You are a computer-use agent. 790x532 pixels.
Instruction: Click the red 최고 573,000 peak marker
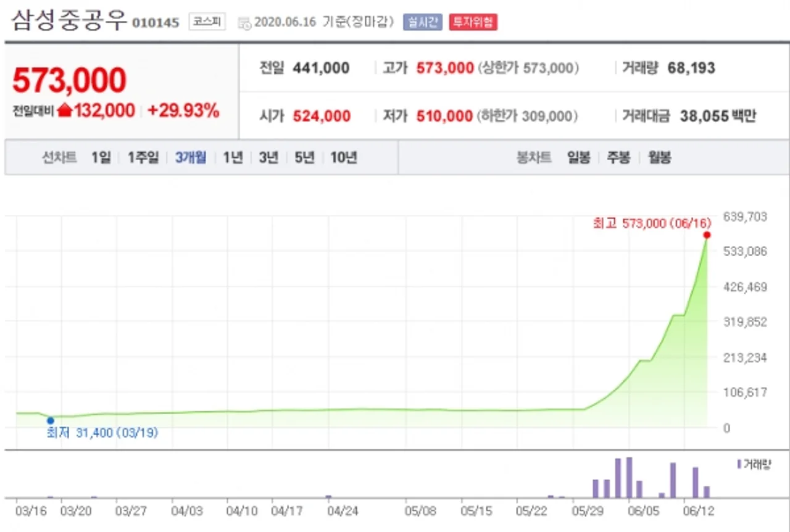click(707, 235)
